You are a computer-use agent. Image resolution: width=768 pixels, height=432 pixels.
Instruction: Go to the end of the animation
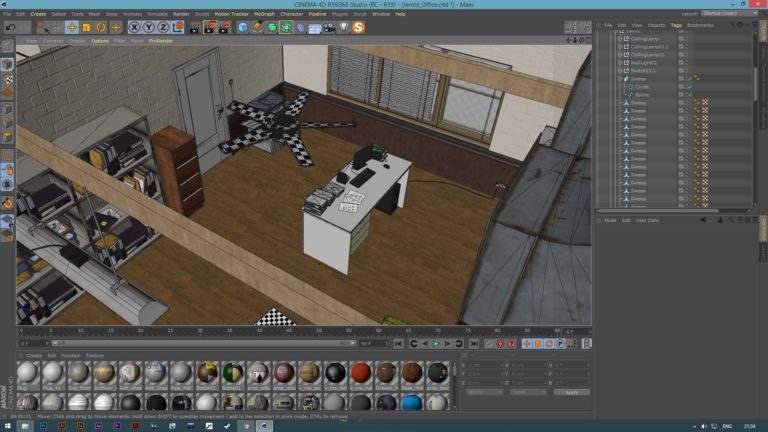pyautogui.click(x=474, y=344)
